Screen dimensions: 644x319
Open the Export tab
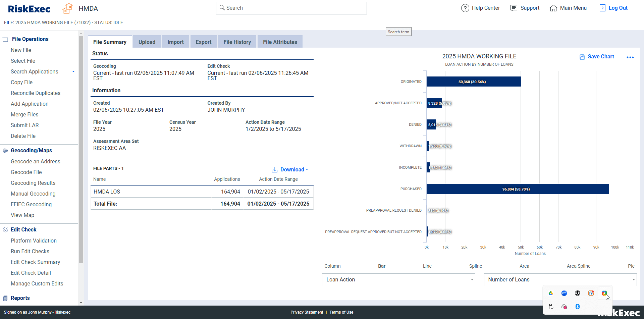coord(203,42)
